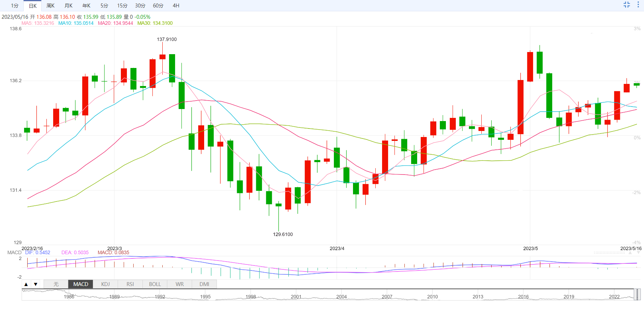Open the three-dot more options menu
The width and height of the screenshot is (644, 314).
(x=638, y=5)
